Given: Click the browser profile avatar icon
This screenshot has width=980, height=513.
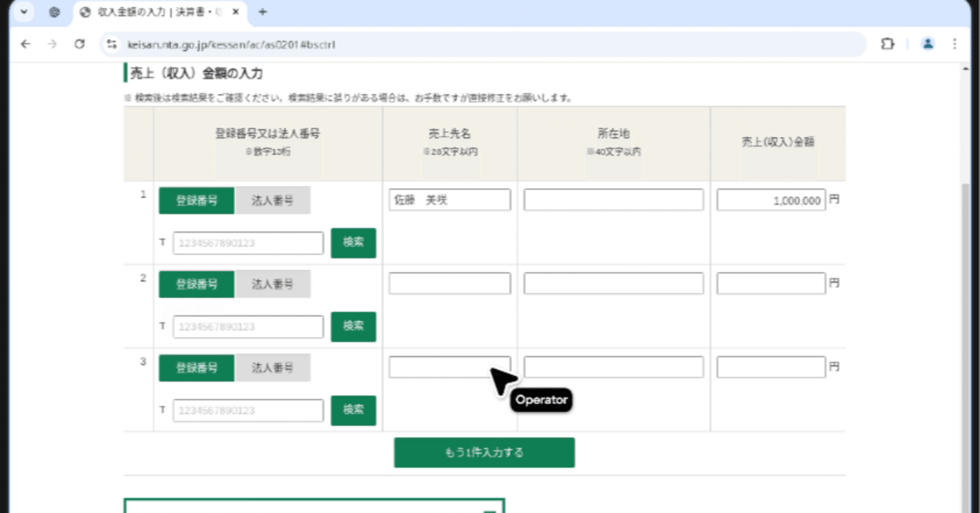Looking at the screenshot, I should pyautogui.click(x=928, y=44).
